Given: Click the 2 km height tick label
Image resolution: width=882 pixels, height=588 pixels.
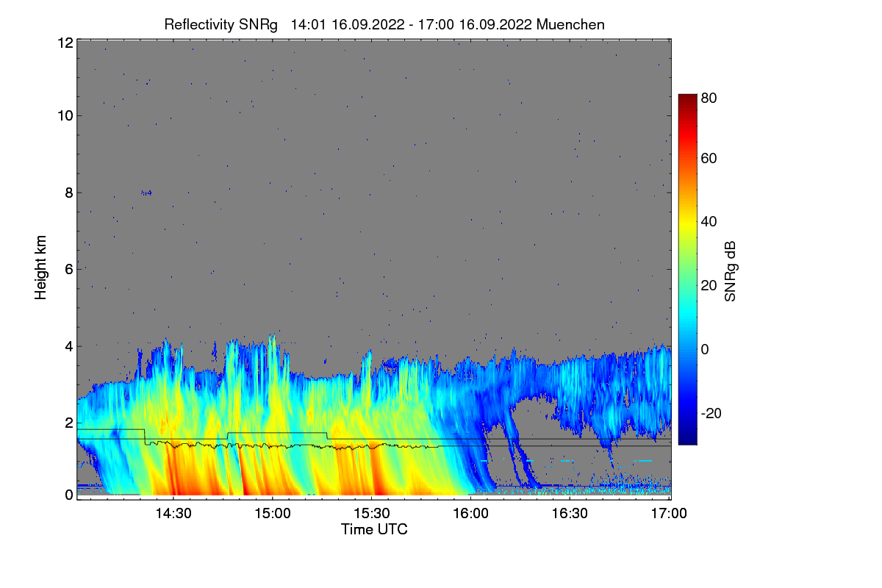Looking at the screenshot, I should coord(68,423).
